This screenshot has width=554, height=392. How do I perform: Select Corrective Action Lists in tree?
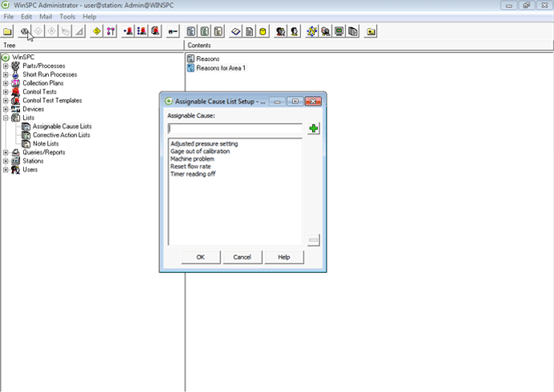click(61, 135)
